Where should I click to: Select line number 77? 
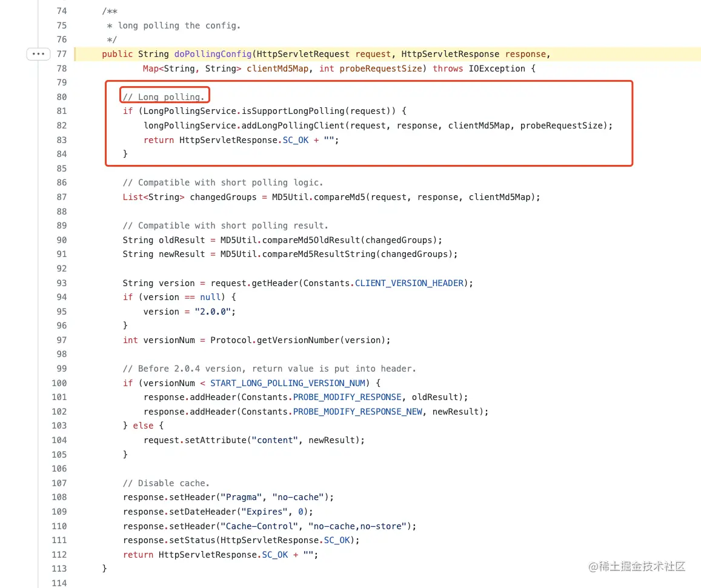(x=62, y=54)
